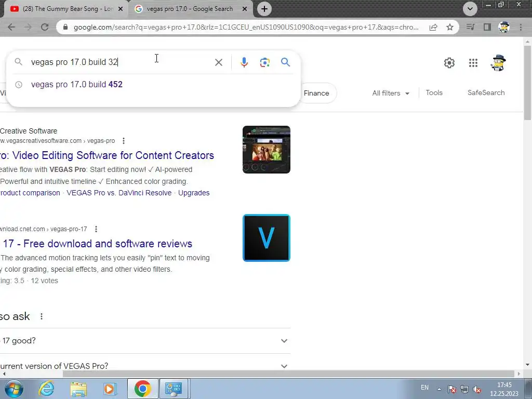This screenshot has width=532, height=399.
Task: Open People also ask options menu
Action: [x=42, y=316]
